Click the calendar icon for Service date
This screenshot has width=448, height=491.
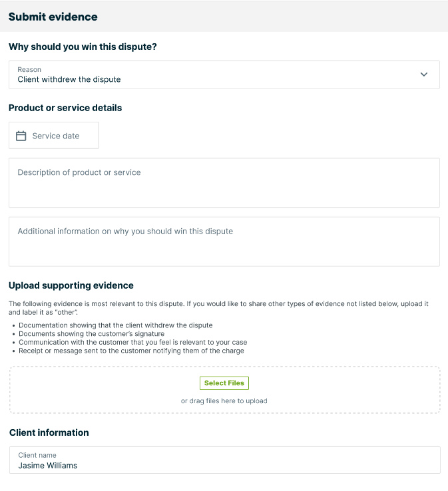coord(21,136)
